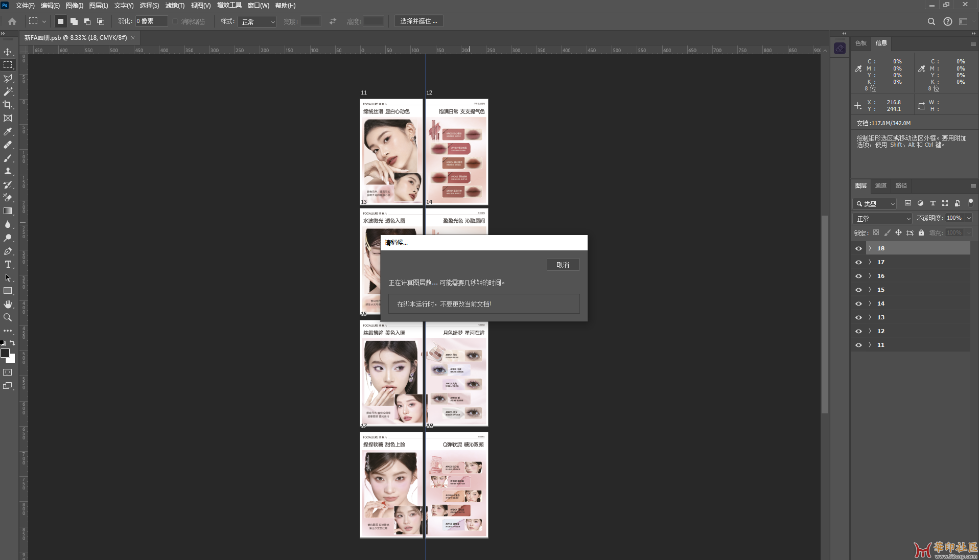Open the opacity 不透明度 dropdown arrow
Viewport: 979px width, 560px height.
coord(968,218)
